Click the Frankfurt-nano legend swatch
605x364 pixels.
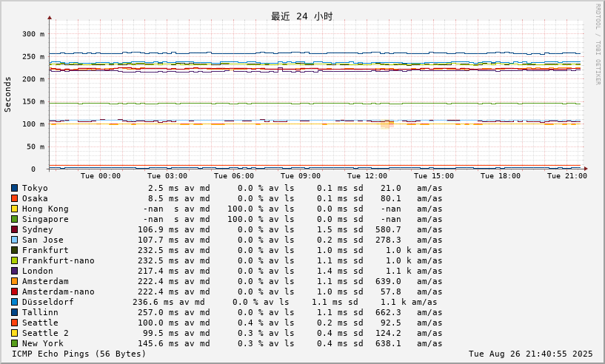coord(14,261)
